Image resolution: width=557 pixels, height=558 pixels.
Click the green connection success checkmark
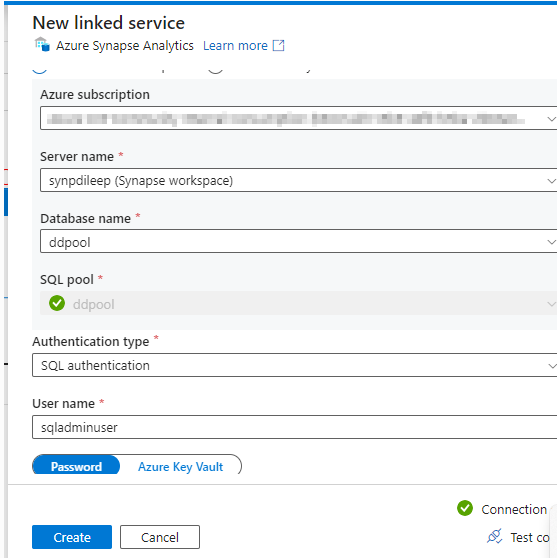pos(465,508)
